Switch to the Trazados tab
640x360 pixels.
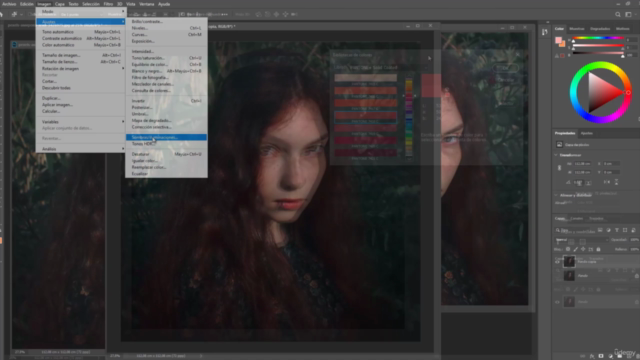(x=596, y=218)
